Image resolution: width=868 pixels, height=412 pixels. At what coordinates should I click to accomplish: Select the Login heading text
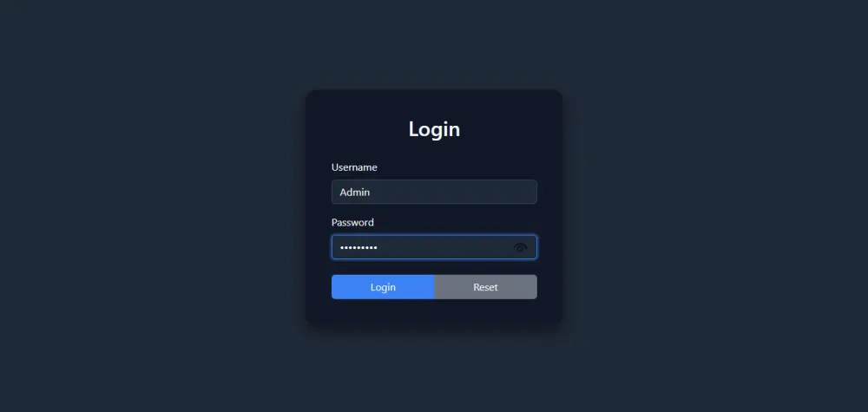(x=434, y=129)
